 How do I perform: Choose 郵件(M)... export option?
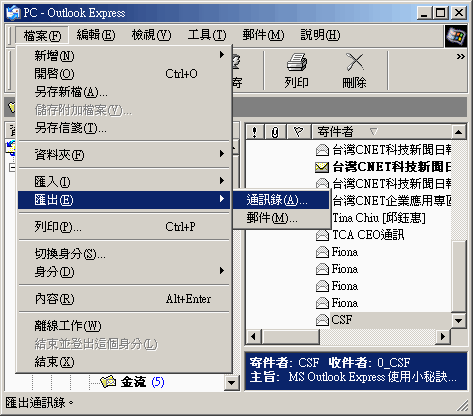(x=281, y=218)
